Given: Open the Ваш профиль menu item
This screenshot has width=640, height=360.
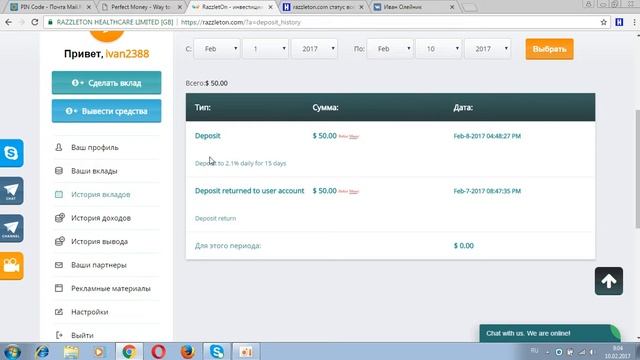Looking at the screenshot, I should point(95,147).
